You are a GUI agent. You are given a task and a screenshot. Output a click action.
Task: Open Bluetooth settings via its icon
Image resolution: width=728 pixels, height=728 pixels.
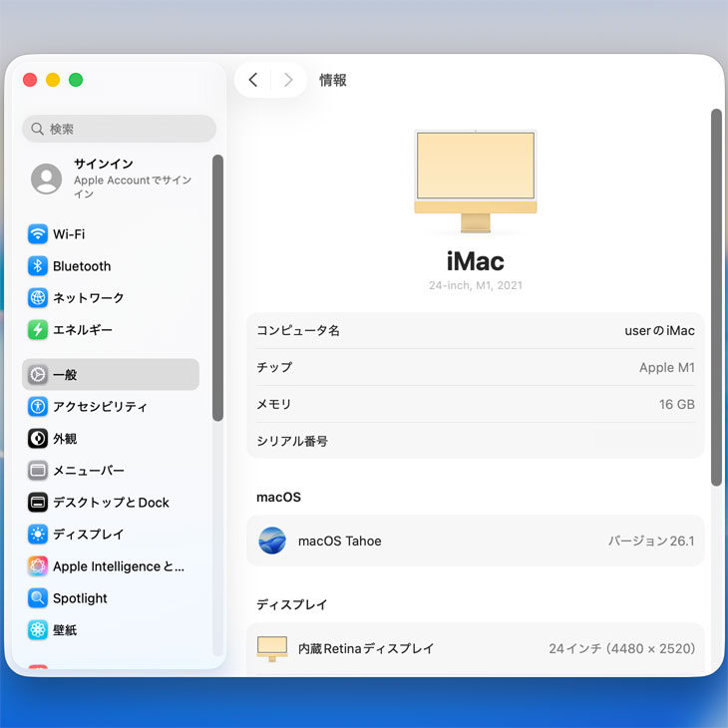[38, 266]
